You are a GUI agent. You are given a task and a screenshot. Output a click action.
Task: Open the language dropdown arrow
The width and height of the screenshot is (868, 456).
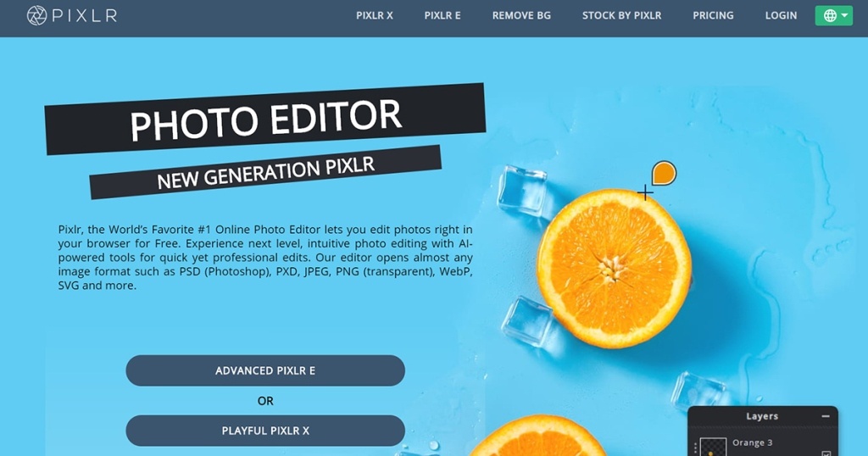point(845,15)
